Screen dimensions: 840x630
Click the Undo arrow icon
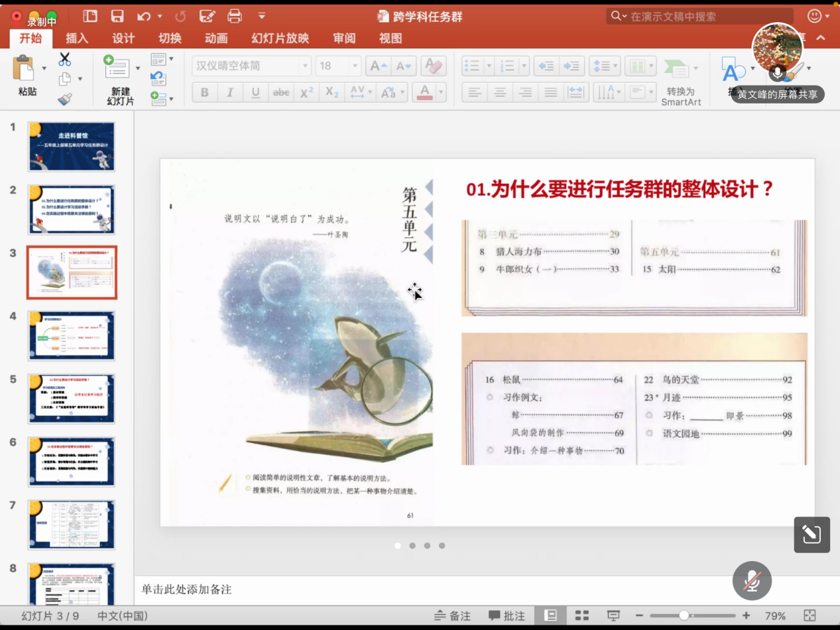pos(144,16)
